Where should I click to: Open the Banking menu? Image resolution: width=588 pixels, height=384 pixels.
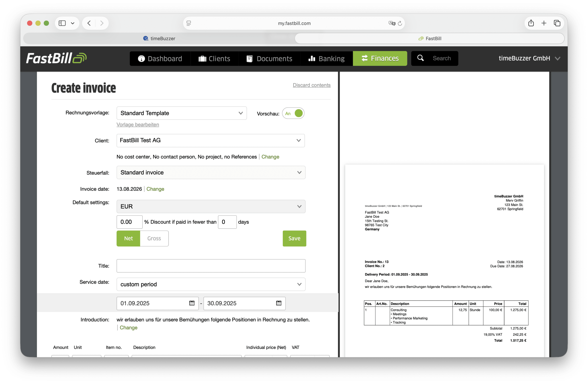coord(327,59)
